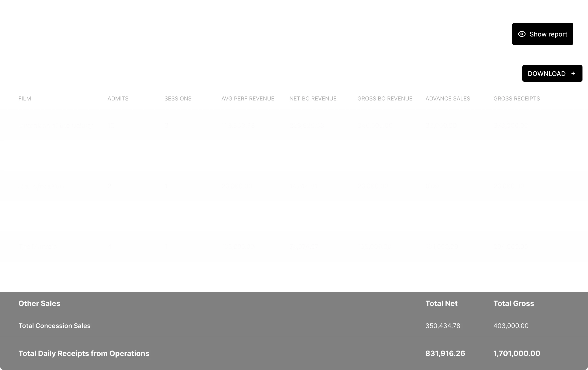This screenshot has height=370, width=588.
Task: Select the Me Before You film row
Action: point(41,186)
